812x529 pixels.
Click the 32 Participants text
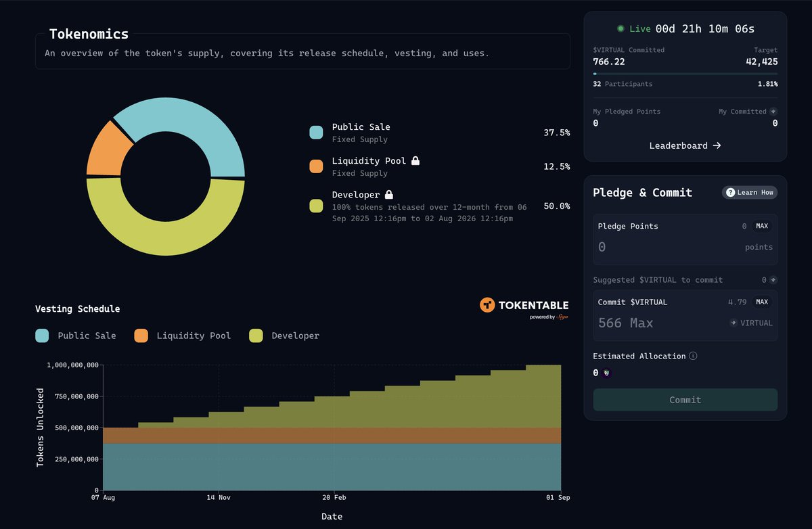coord(623,85)
